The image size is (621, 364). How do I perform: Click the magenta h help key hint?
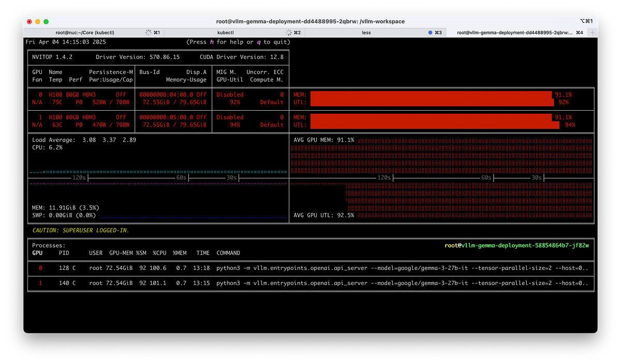tap(211, 42)
